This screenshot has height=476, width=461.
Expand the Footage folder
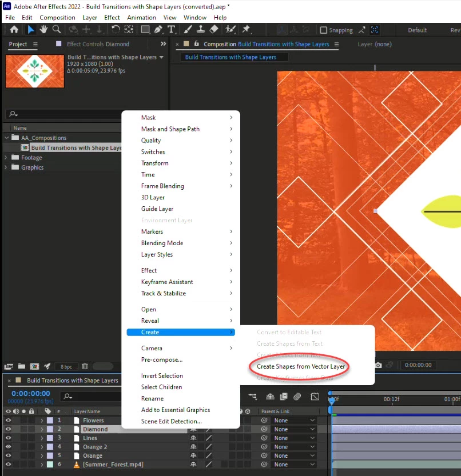pos(6,158)
